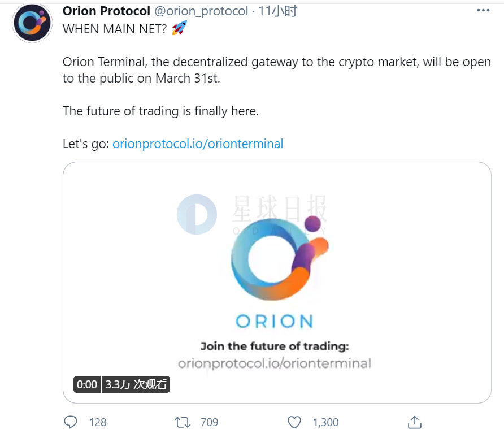Screen dimensions: 504x429
Task: Click the 709 retweets count
Action: 209,422
